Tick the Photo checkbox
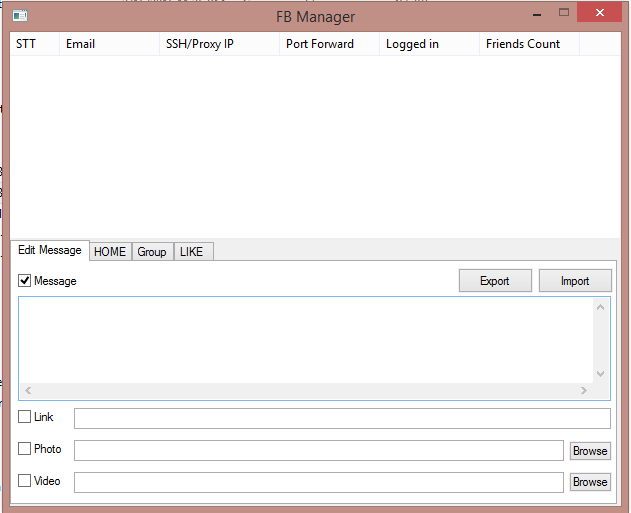The image size is (631, 513). 25,448
